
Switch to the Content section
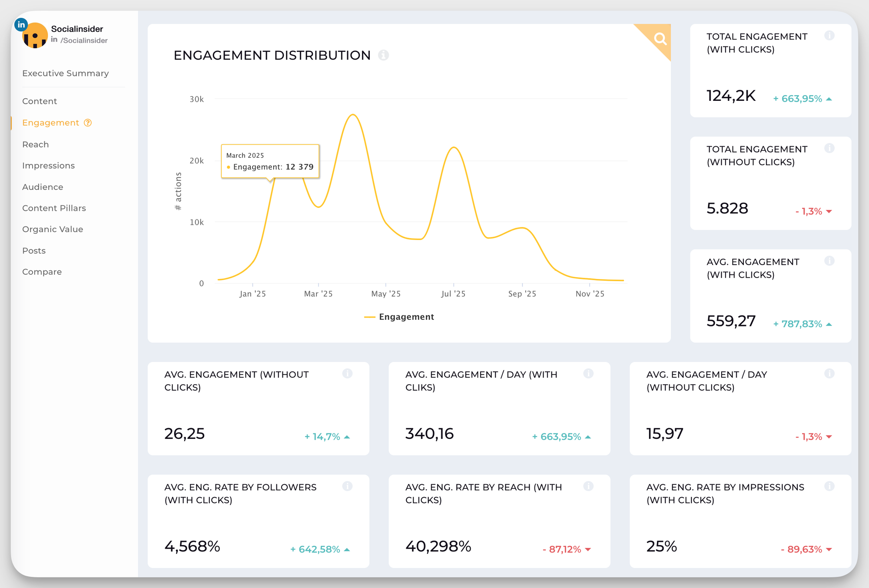click(x=39, y=101)
